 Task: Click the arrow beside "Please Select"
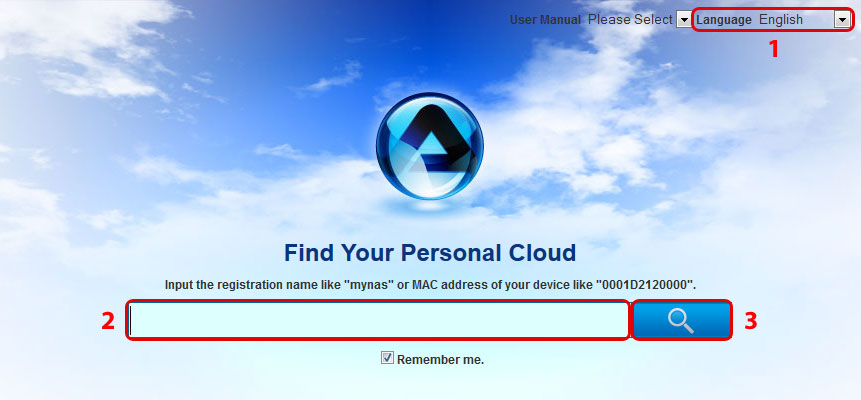pos(684,20)
